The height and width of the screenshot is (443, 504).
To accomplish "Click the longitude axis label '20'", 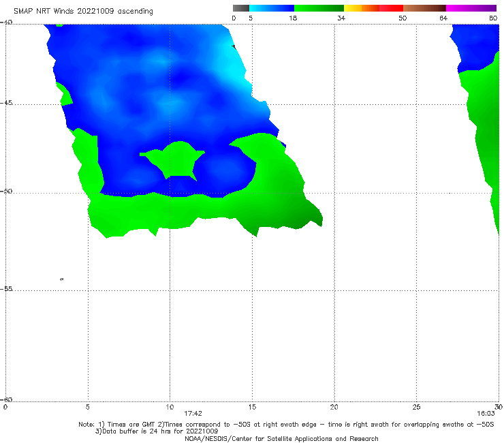I will pyautogui.click(x=334, y=408).
